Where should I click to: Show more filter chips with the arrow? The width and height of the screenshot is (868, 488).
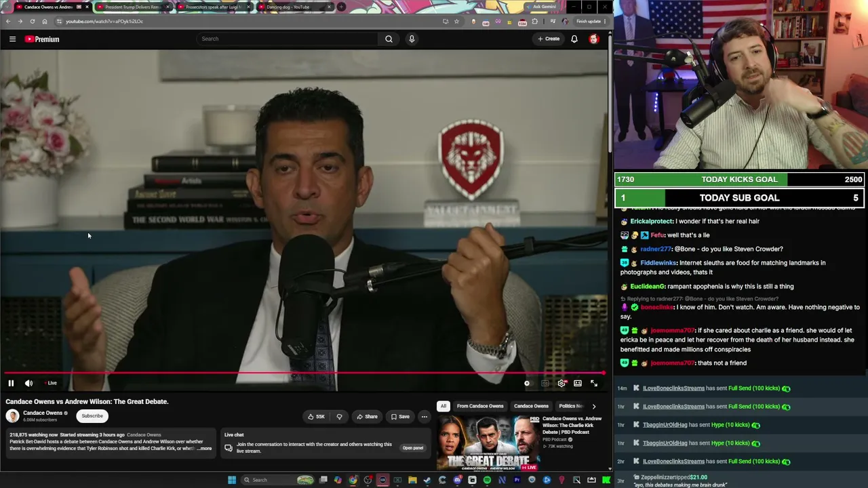pyautogui.click(x=594, y=406)
